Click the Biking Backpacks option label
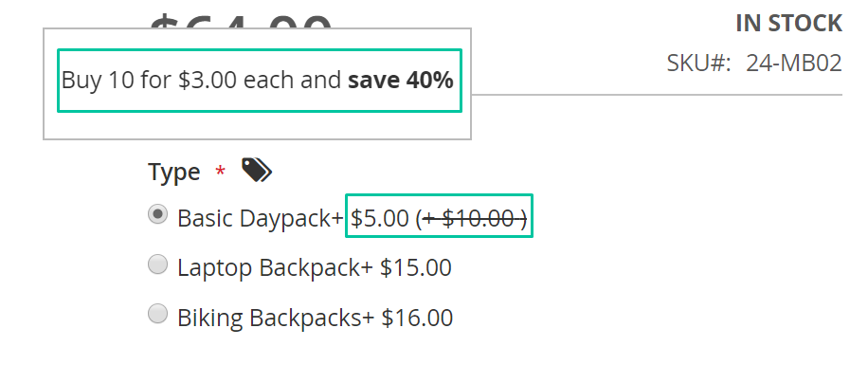The image size is (868, 383). 276,318
